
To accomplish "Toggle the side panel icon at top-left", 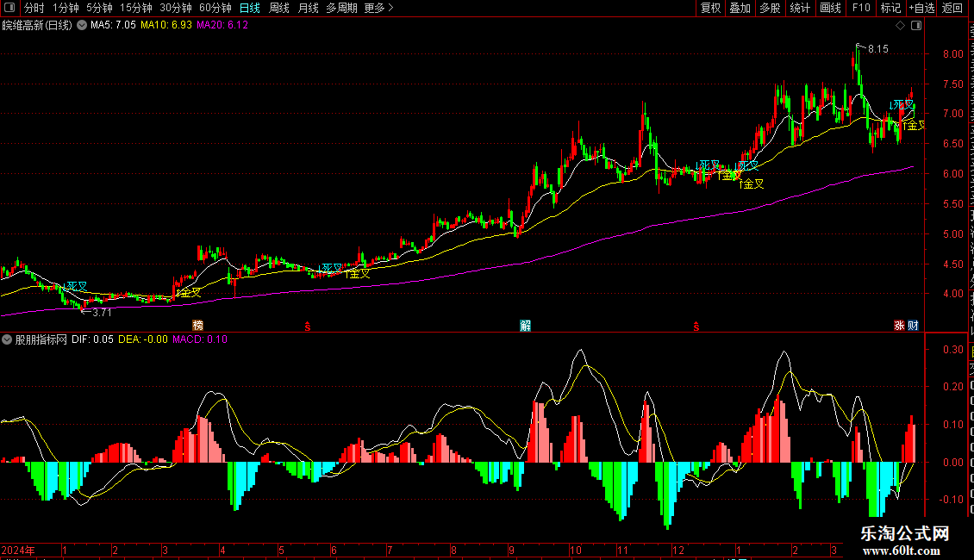I will pos(9,8).
